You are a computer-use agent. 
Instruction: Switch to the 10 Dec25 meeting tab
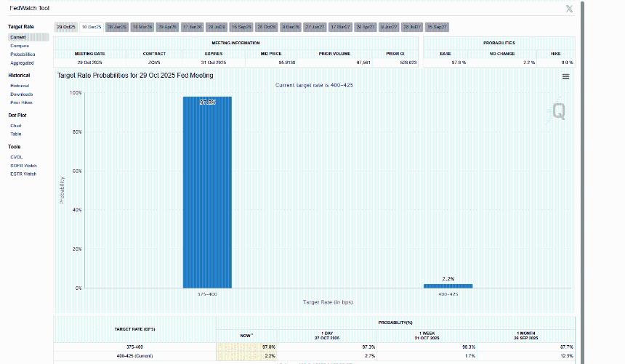point(91,27)
